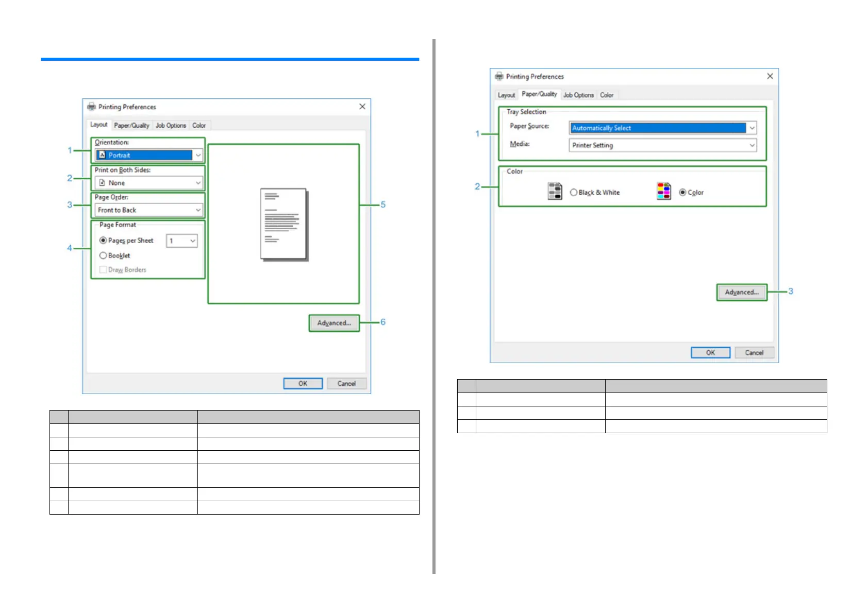This screenshot has width=868, height=613.
Task: Choose the Color radio option
Action: (683, 193)
